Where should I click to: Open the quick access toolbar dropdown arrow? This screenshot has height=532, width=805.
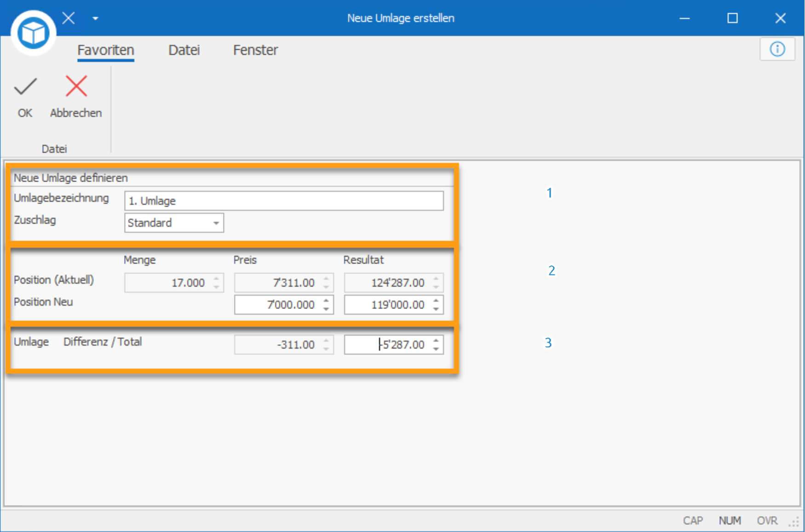(x=95, y=18)
